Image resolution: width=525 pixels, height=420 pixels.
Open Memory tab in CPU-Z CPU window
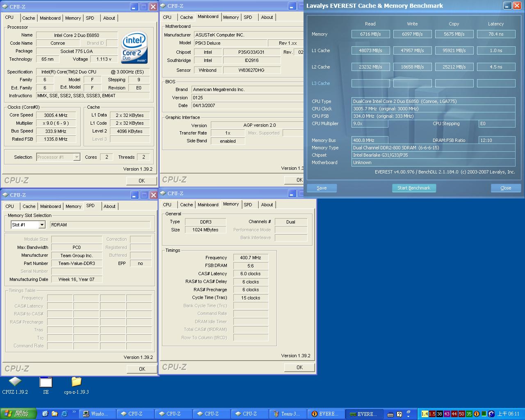73,18
